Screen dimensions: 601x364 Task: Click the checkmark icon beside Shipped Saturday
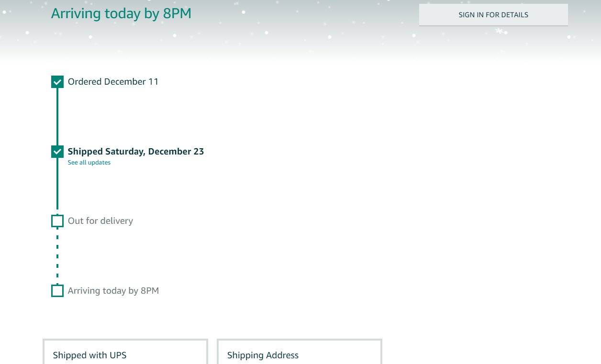pyautogui.click(x=57, y=152)
